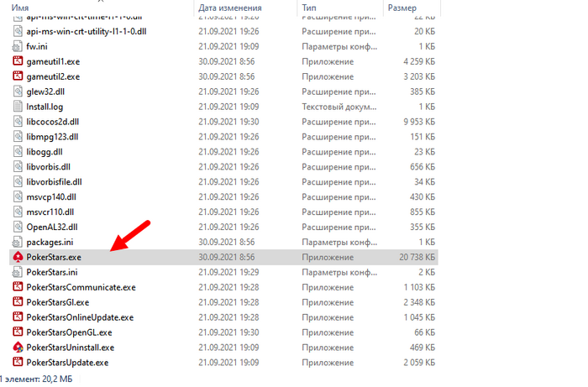This screenshot has height=387, width=588.
Task: Click the libvorbis.dll file icon
Action: pos(18,166)
